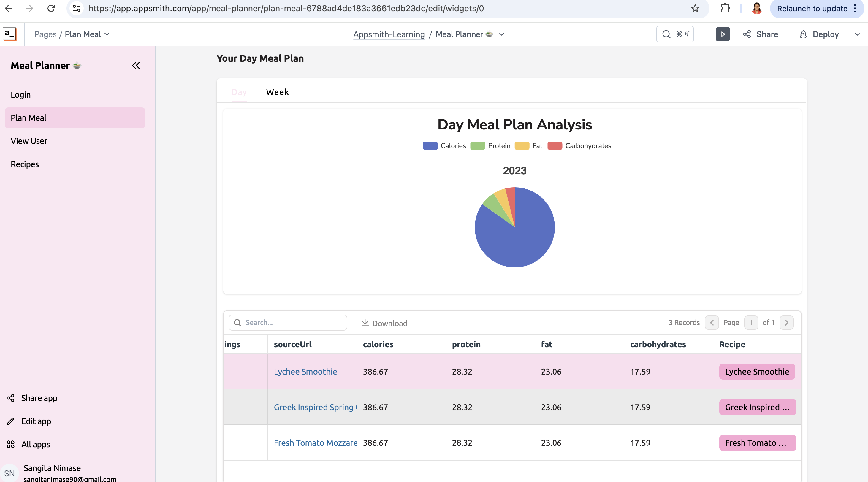The width and height of the screenshot is (868, 482).
Task: Click the Greek Inspired recipe button
Action: click(x=757, y=407)
